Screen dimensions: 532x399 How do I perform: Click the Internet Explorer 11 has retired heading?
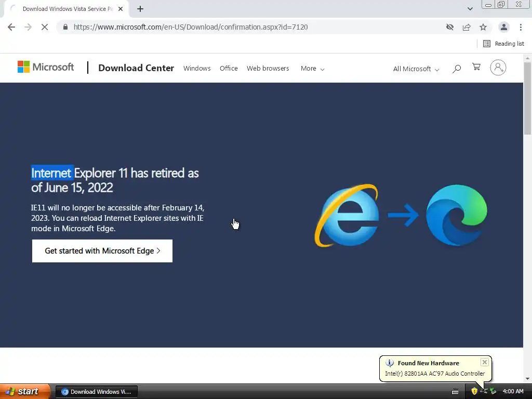(115, 180)
